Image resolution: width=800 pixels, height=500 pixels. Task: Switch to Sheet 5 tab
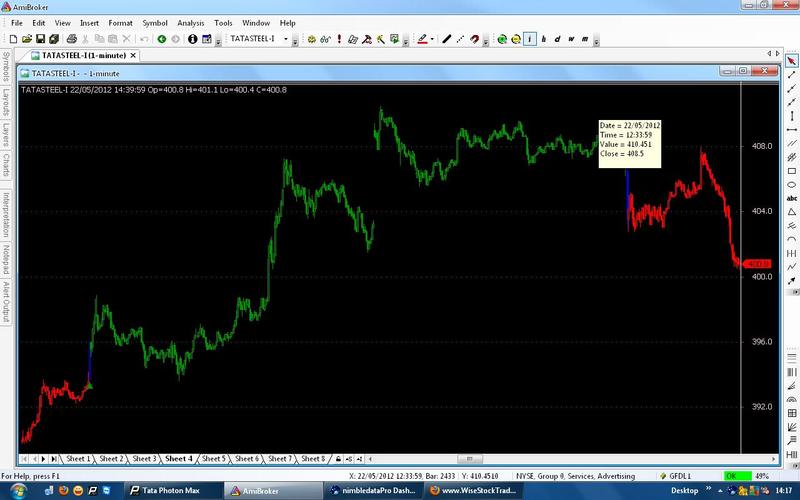pos(213,459)
